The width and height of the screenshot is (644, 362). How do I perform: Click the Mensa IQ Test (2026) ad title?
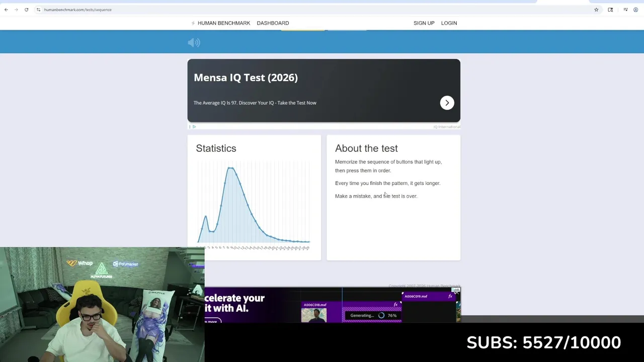(246, 77)
